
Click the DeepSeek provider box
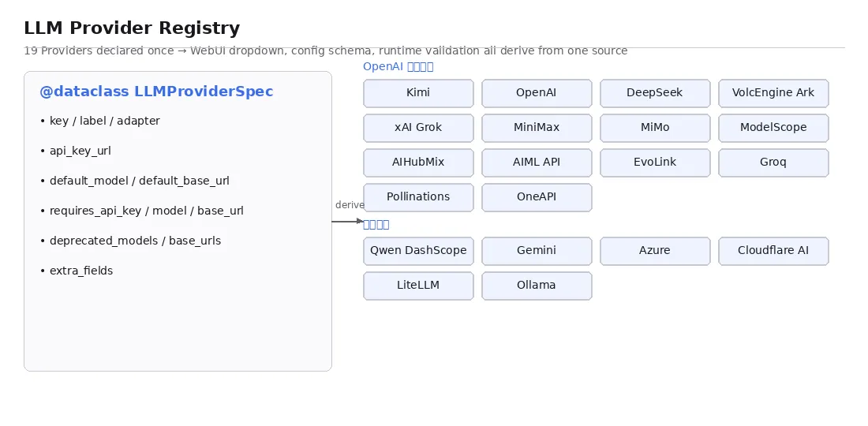coord(656,93)
